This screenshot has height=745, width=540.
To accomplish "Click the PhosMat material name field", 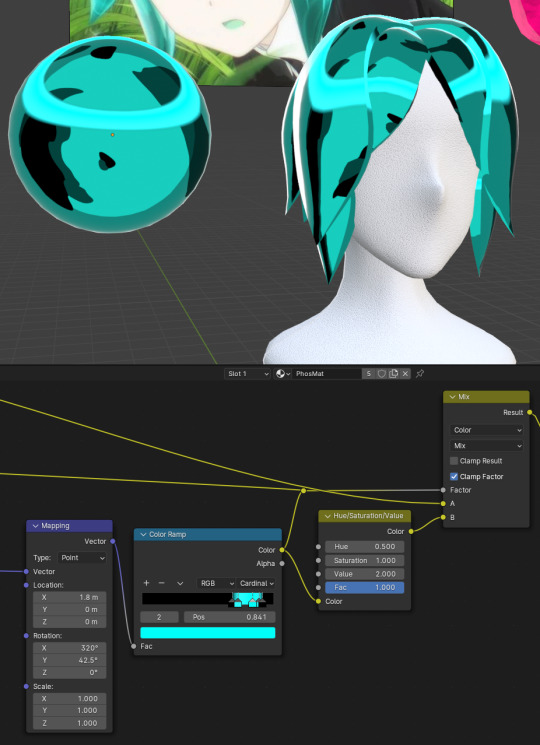I will click(327, 374).
